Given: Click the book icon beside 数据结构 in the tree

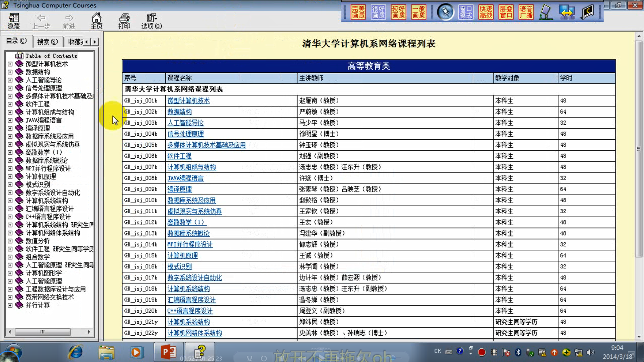Looking at the screenshot, I should [19, 72].
